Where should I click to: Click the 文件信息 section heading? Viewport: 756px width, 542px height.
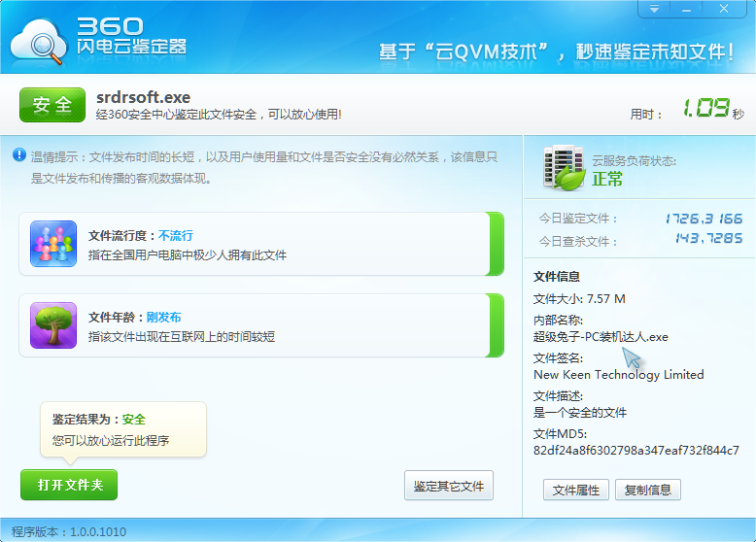coord(557,277)
